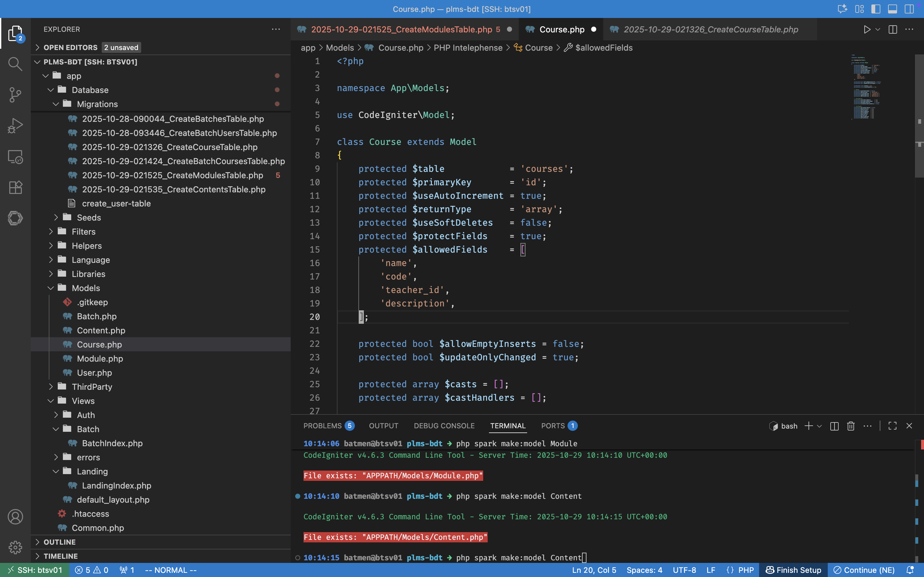
Task: Open the new terminal launch profile dropdown
Action: [x=819, y=426]
